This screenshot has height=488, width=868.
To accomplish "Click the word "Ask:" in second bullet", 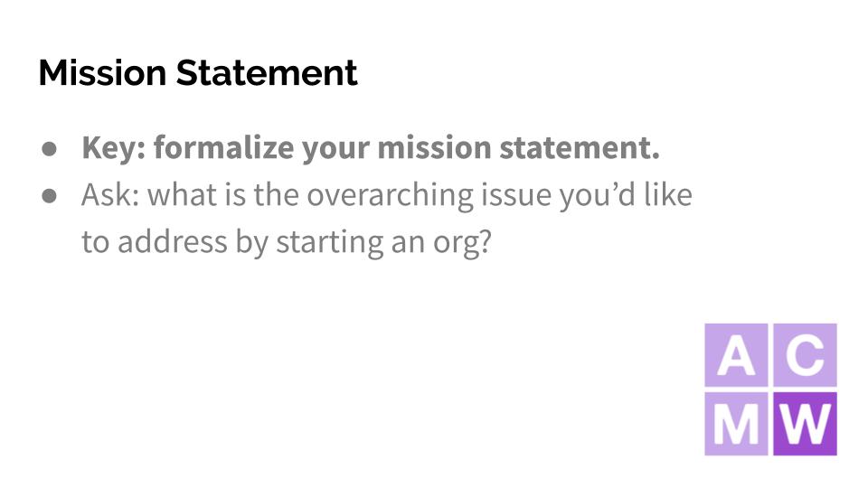I will [110, 195].
